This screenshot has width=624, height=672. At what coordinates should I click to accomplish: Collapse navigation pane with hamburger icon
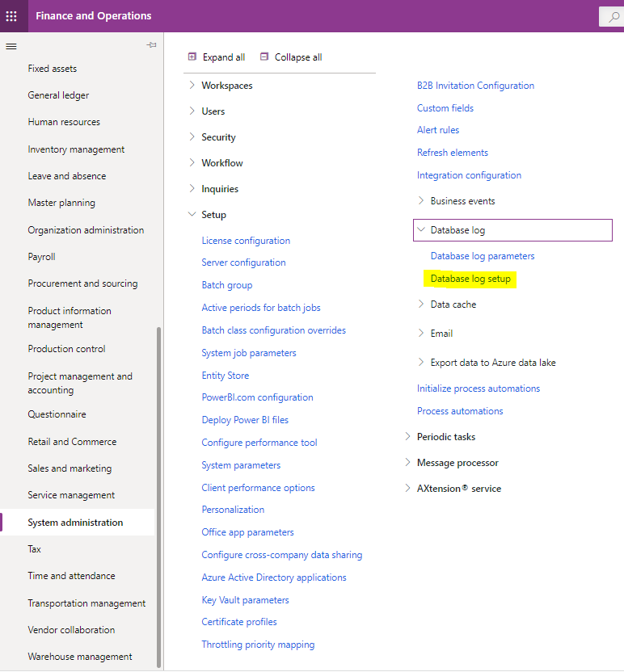pyautogui.click(x=11, y=46)
